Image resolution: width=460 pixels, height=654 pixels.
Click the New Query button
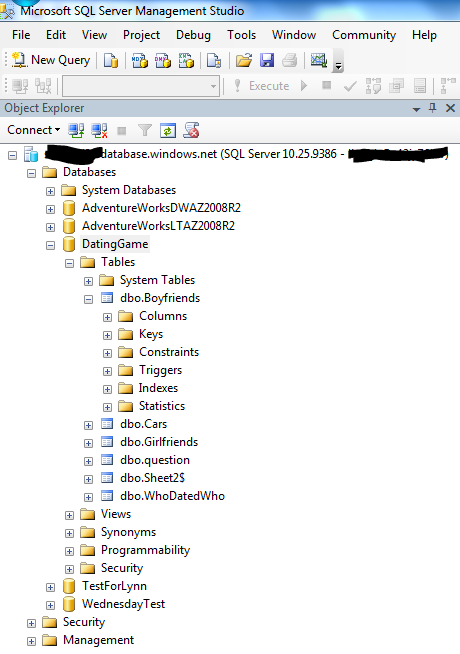[x=50, y=60]
